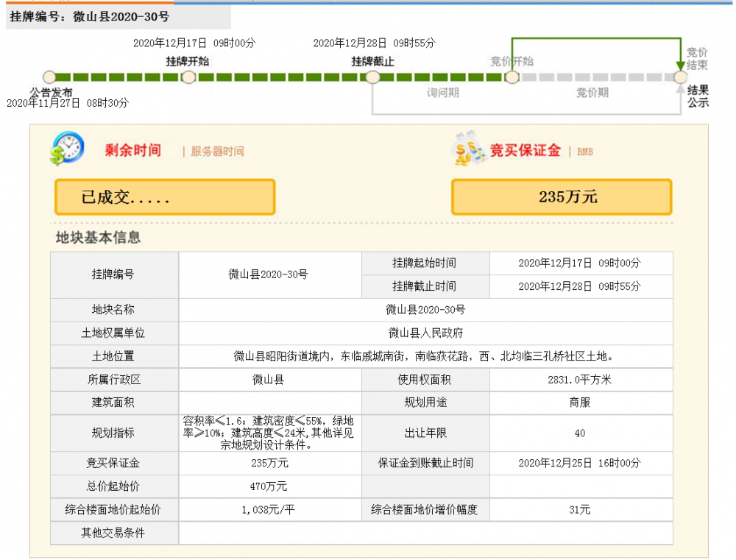Image resolution: width=736 pixels, height=560 pixels.
Task: Click the money bag deposit icon
Action: [470, 149]
